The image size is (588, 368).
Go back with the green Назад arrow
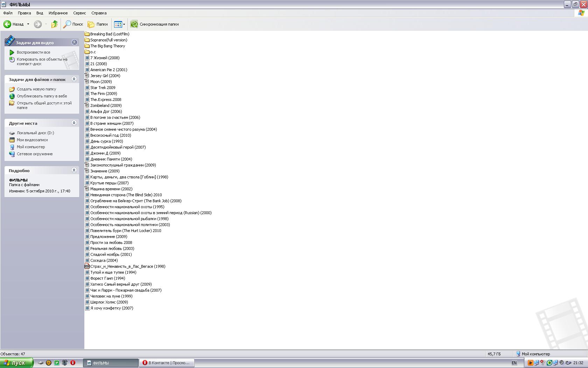tap(14, 24)
